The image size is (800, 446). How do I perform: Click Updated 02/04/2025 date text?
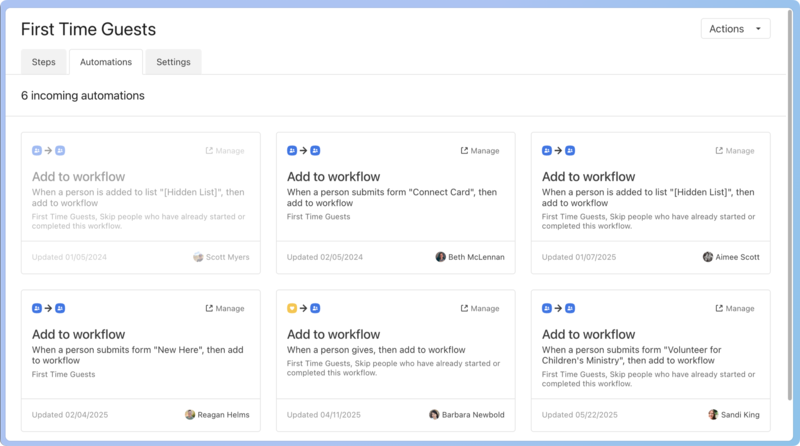click(x=70, y=415)
